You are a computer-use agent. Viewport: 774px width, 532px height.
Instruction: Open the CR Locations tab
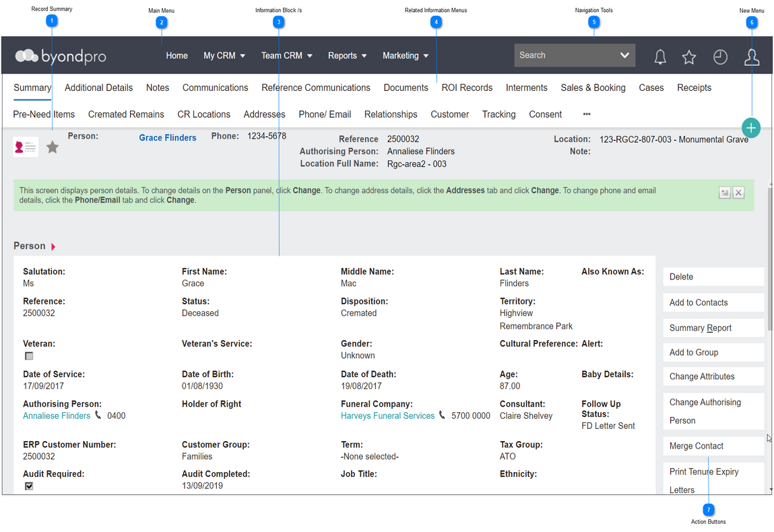[204, 114]
